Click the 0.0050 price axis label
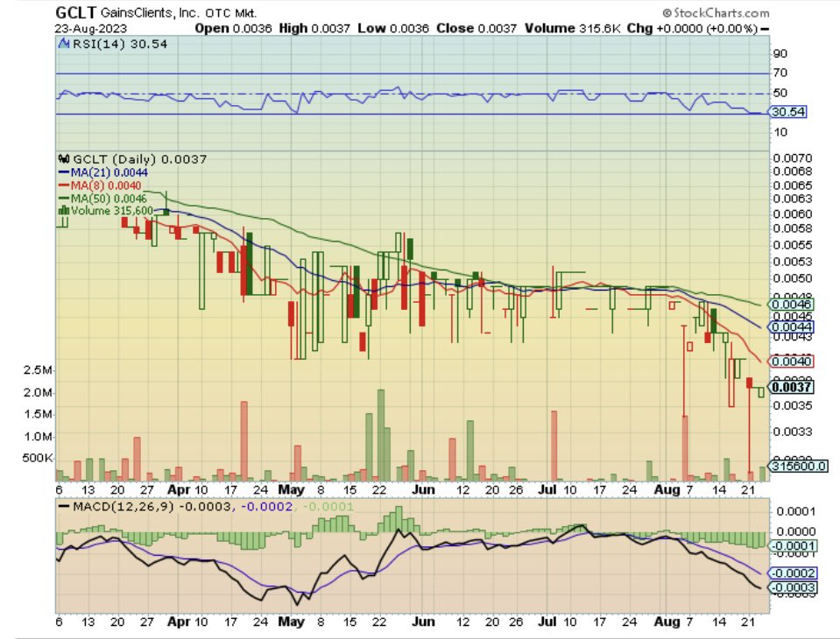The height and width of the screenshot is (639, 840). (793, 278)
